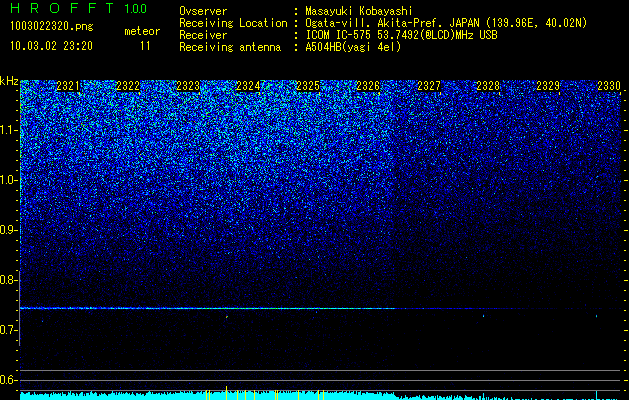The width and height of the screenshot is (629, 400).
Task: Click the HROFFT program title
Action: click(x=62, y=8)
